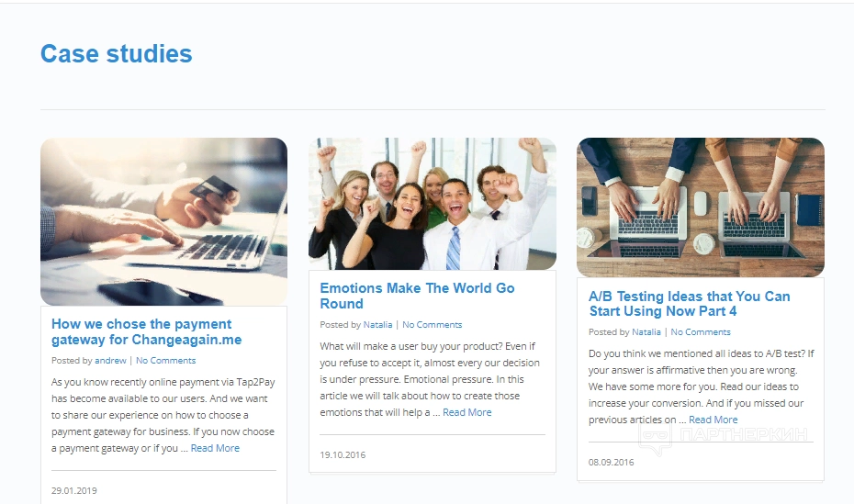View author andrew's profile link
The height and width of the screenshot is (504, 854).
110,360
